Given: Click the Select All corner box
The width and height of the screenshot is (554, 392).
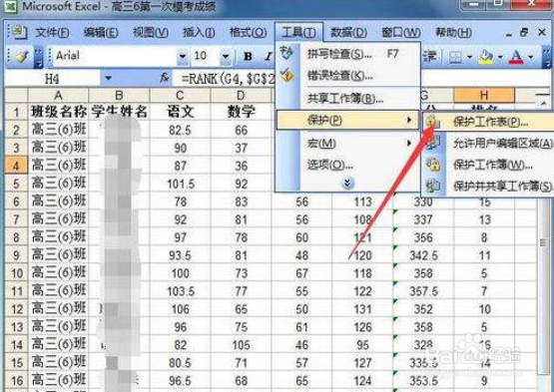Looking at the screenshot, I should click(x=16, y=96).
